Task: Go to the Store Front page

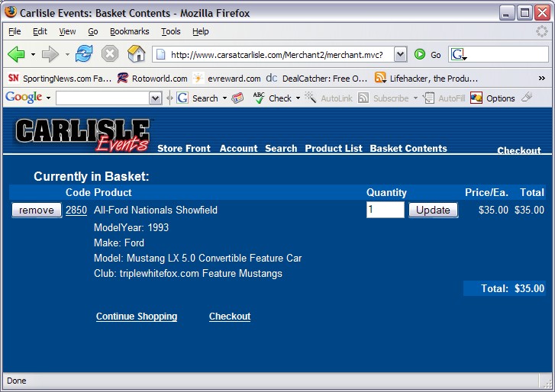Action: (x=184, y=149)
